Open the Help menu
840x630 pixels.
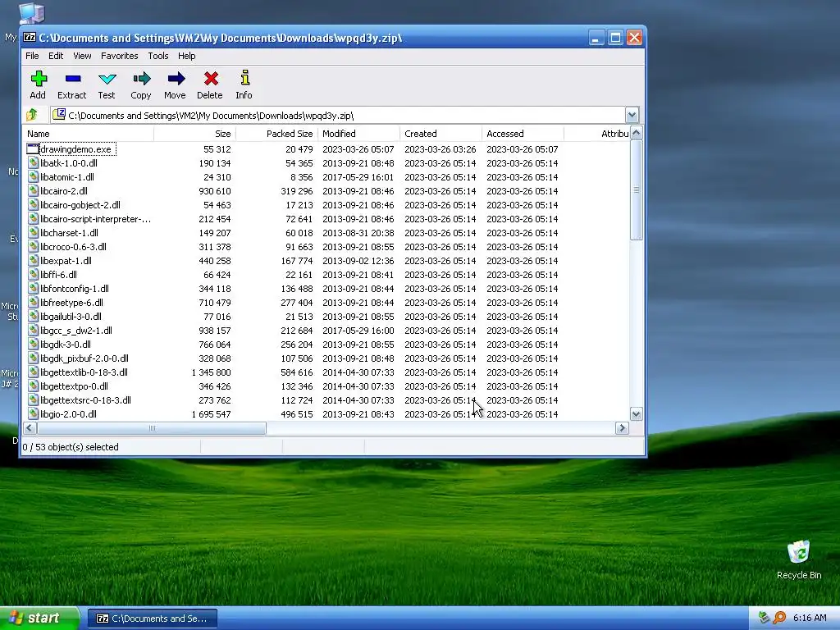186,56
